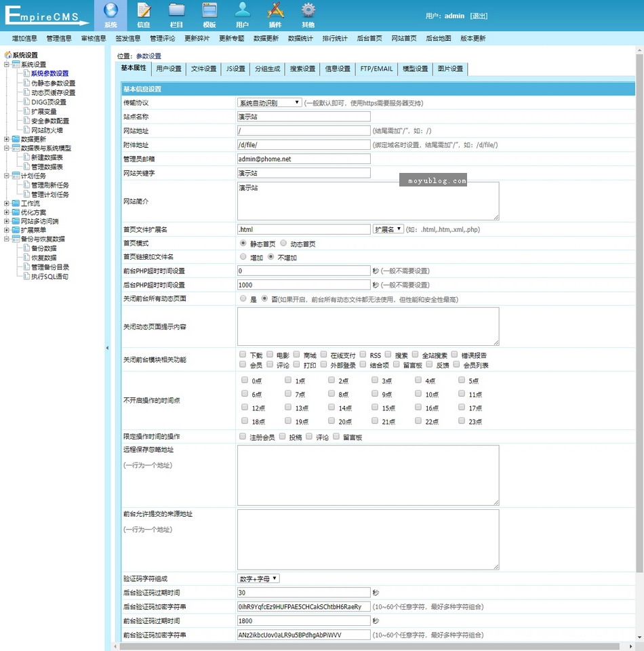Click the 系统 globe icon in header
644x651 pixels.
[110, 11]
